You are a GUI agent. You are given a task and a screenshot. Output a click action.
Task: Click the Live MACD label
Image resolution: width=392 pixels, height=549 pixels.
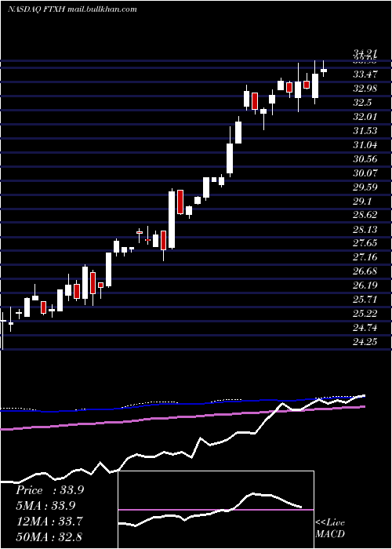[x=330, y=529]
